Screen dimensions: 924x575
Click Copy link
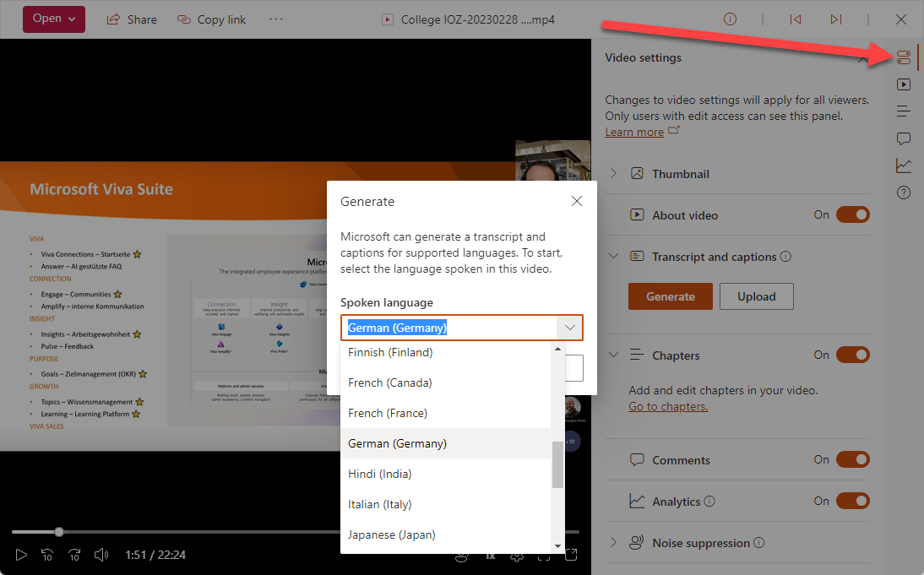[x=211, y=19]
